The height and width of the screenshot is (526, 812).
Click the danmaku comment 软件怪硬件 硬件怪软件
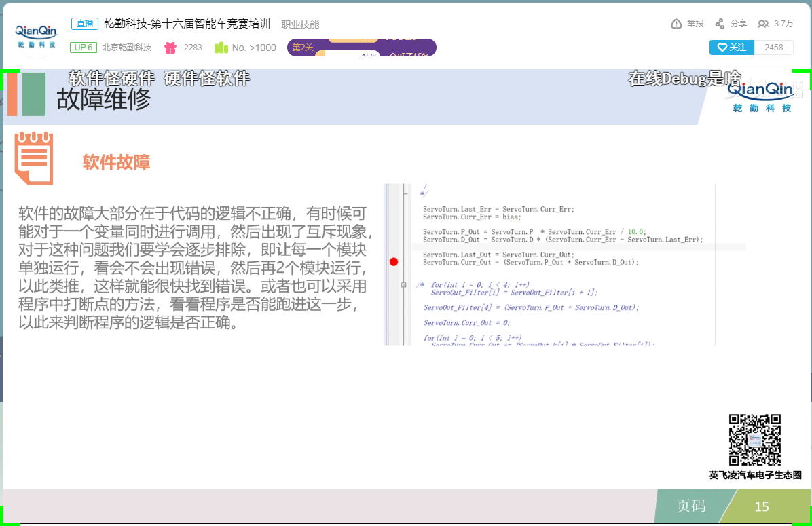pos(160,78)
